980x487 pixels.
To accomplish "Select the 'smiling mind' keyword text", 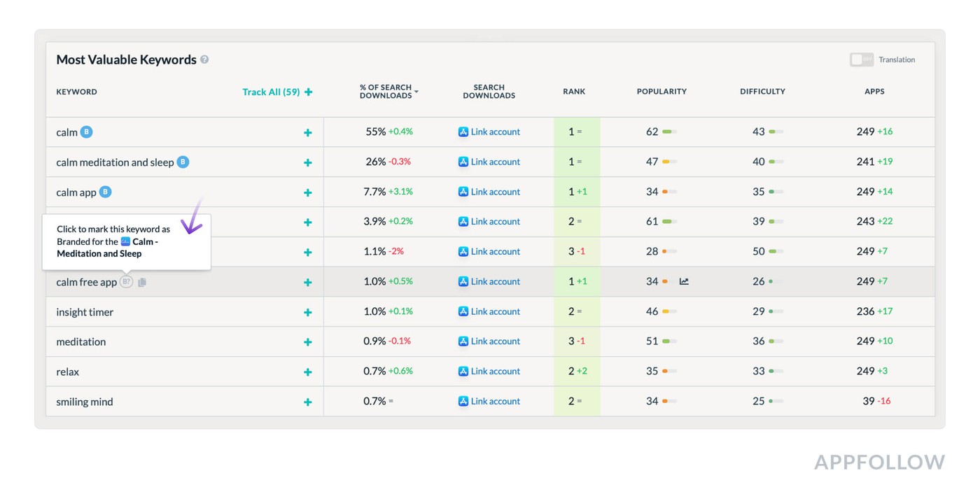I will point(85,402).
